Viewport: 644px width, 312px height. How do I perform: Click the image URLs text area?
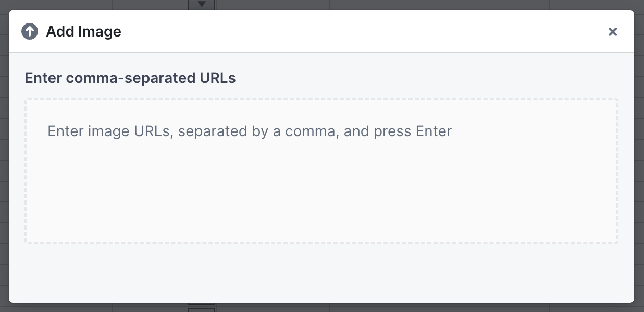[x=321, y=171]
